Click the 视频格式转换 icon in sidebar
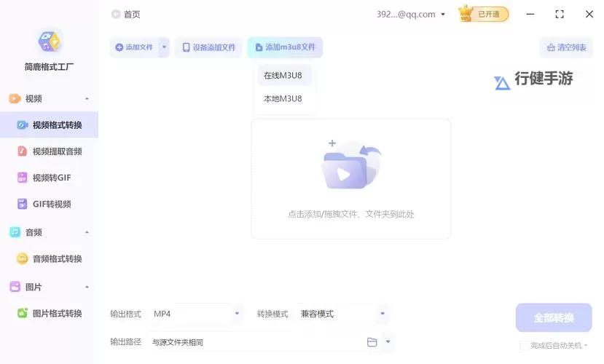This screenshot has width=604, height=364. [x=23, y=124]
